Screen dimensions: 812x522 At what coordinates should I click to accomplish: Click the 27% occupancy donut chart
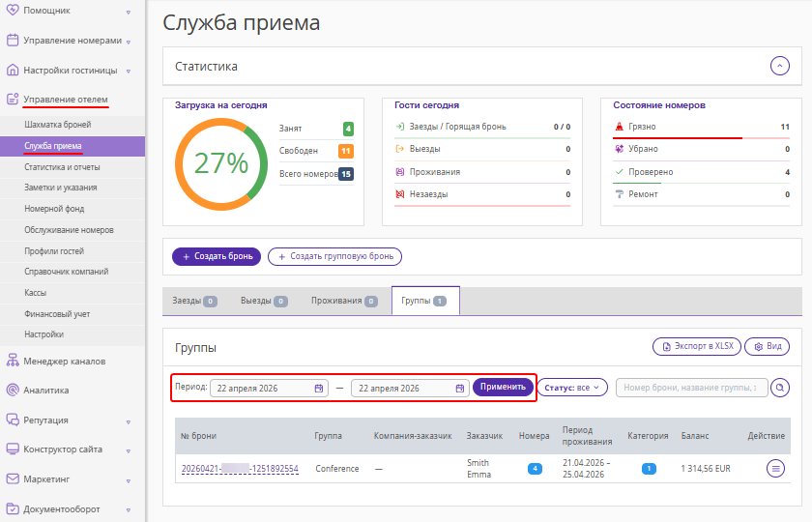(221, 164)
